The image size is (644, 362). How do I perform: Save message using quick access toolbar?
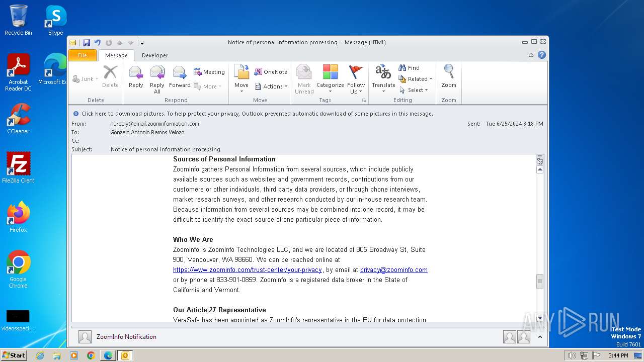pos(87,43)
